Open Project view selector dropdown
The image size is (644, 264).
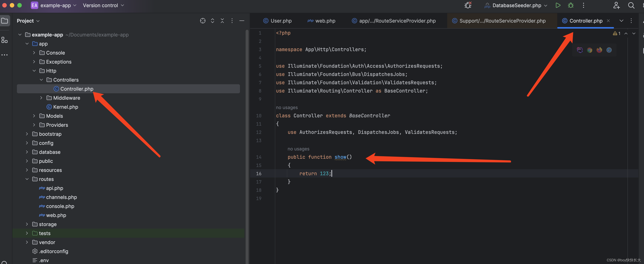coord(28,21)
